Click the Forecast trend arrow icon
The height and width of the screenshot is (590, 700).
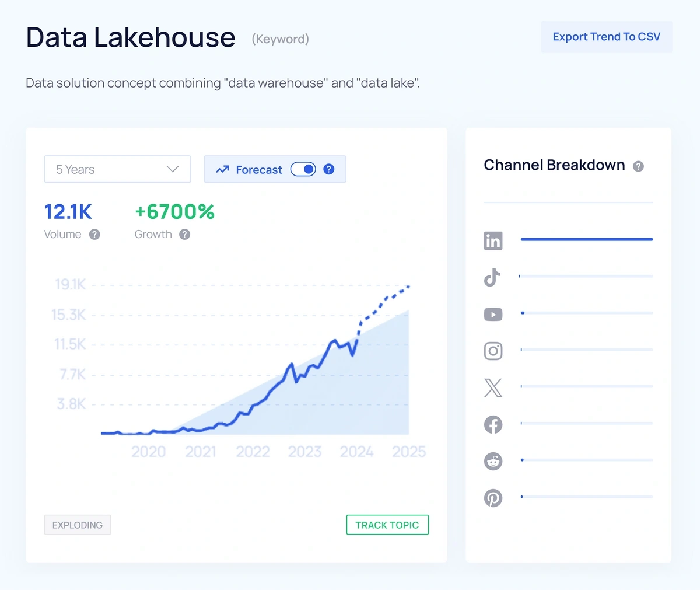[x=222, y=170]
